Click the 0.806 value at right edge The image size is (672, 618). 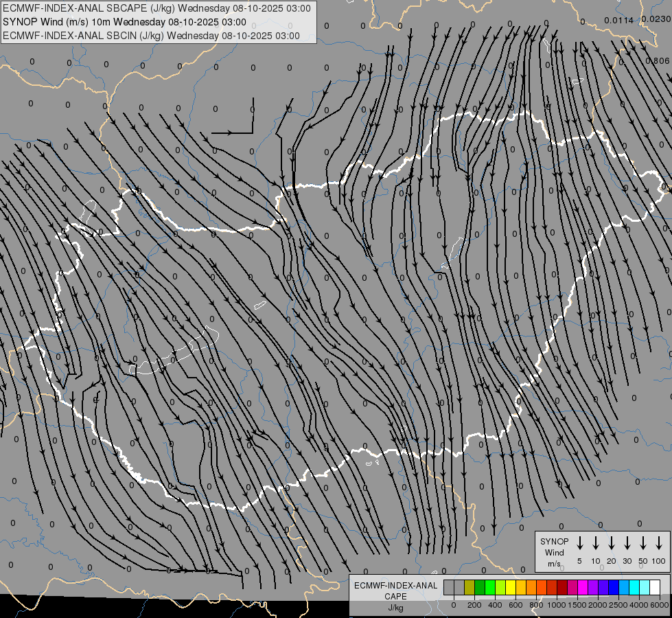pos(658,61)
